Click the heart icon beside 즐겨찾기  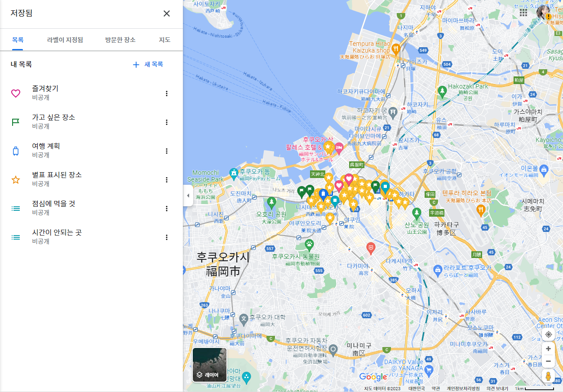pos(16,94)
